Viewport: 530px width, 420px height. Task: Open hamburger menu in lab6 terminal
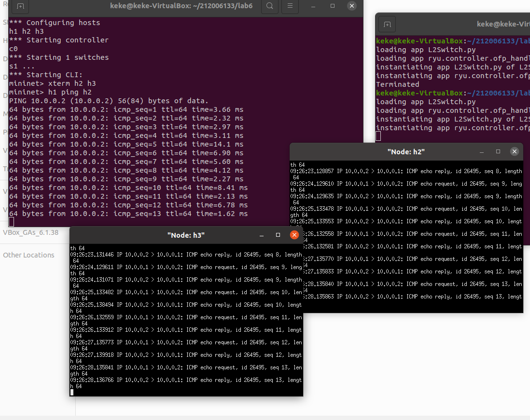(x=290, y=6)
